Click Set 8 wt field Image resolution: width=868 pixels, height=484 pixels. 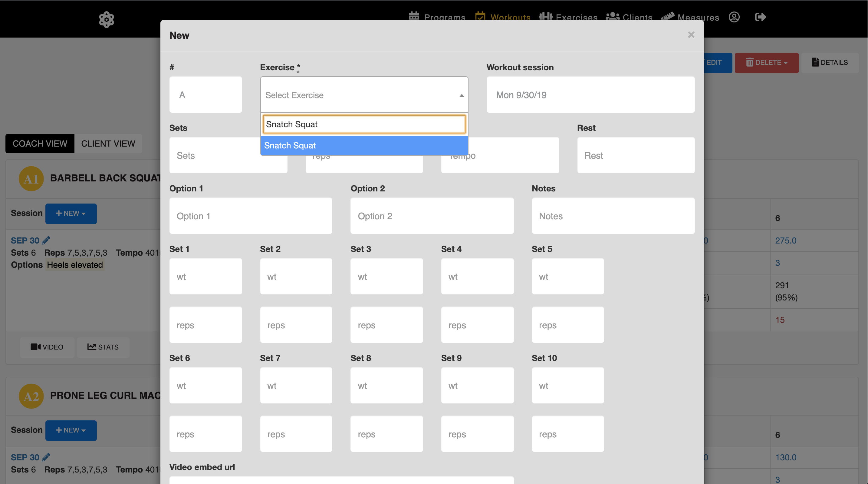[386, 386]
